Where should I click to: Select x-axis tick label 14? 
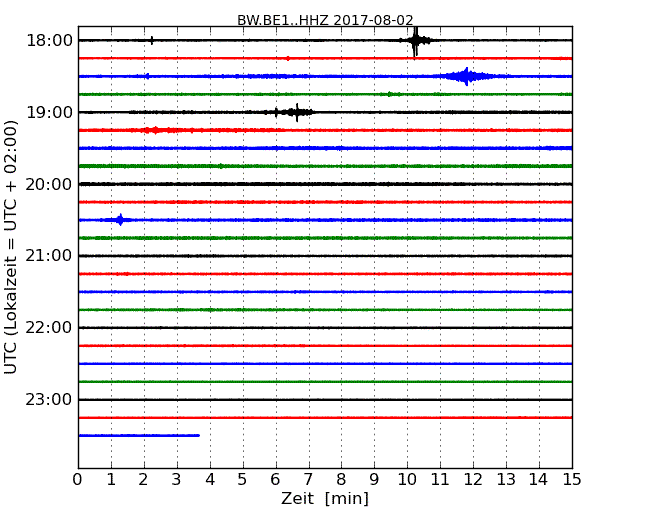pos(538,479)
